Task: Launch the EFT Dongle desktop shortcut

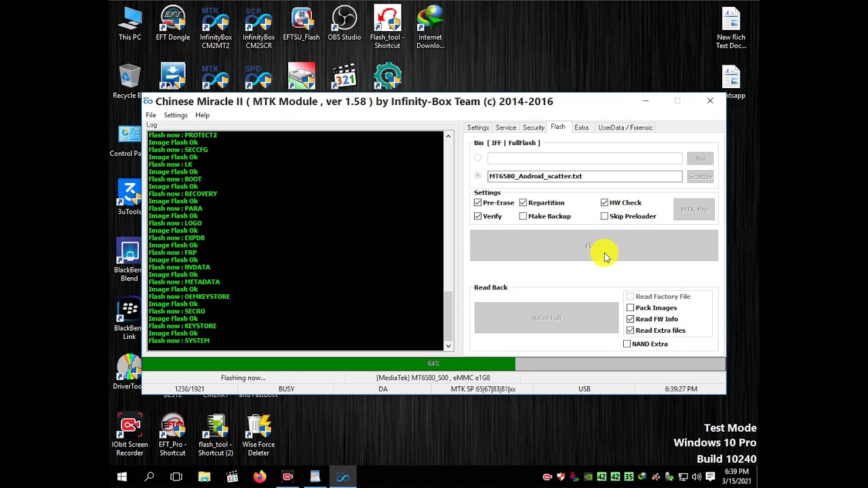Action: pyautogui.click(x=173, y=24)
